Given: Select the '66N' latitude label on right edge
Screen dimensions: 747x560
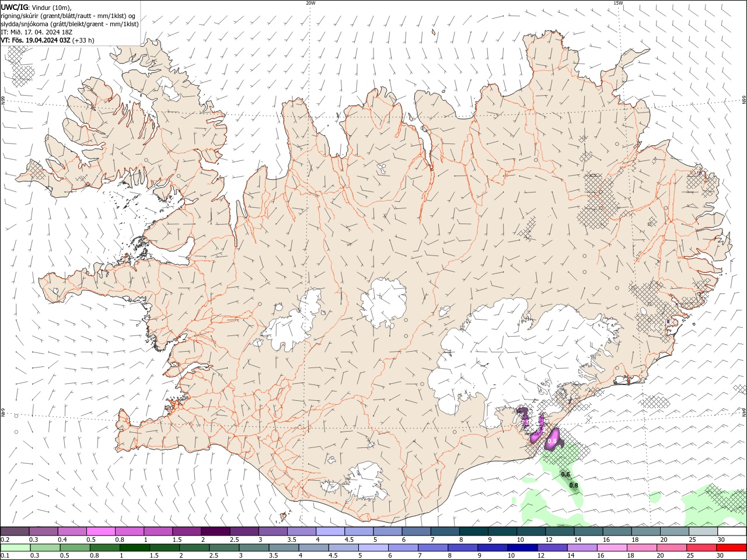Looking at the screenshot, I should tap(744, 100).
